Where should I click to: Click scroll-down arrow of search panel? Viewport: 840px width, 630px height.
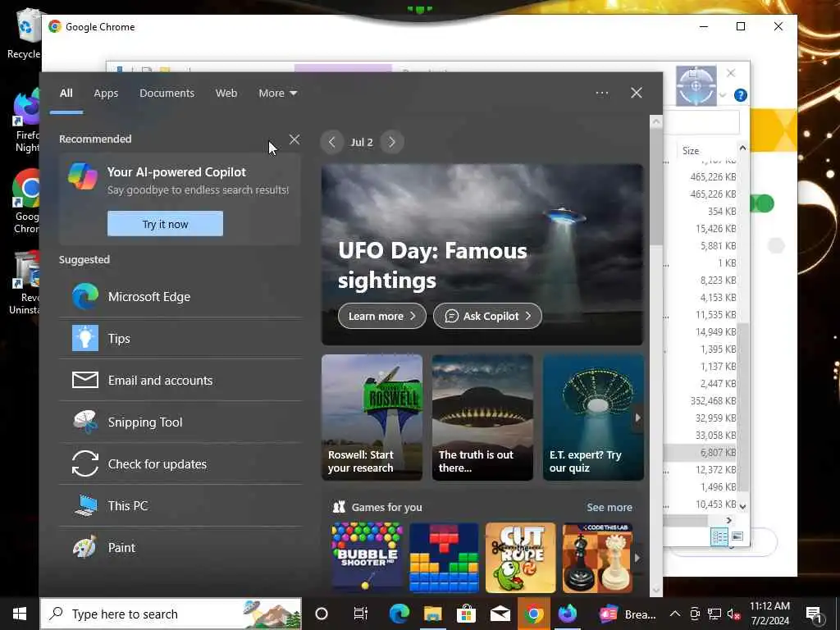click(656, 591)
